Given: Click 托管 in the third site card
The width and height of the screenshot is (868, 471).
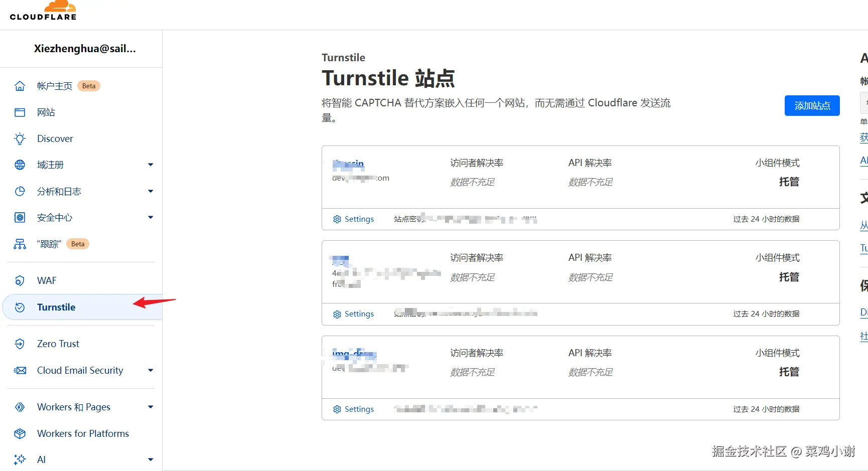Looking at the screenshot, I should pyautogui.click(x=789, y=372).
